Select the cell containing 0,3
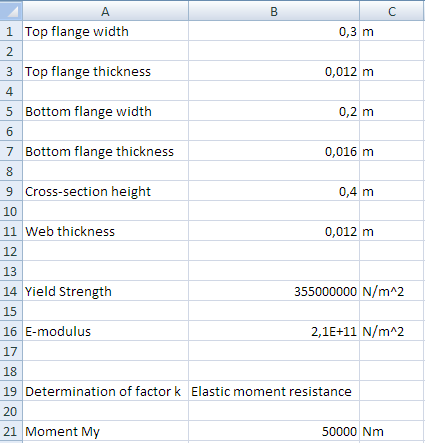The image size is (425, 443). [274, 31]
